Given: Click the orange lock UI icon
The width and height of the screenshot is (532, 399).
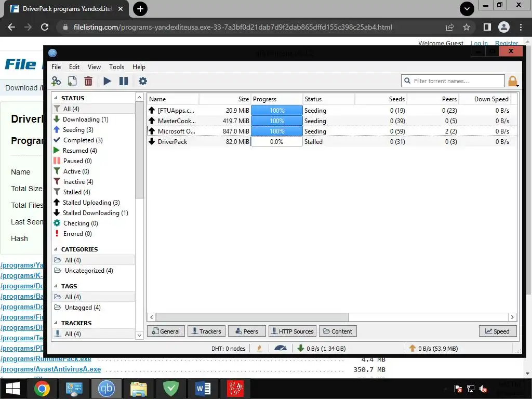Looking at the screenshot, I should click(513, 81).
